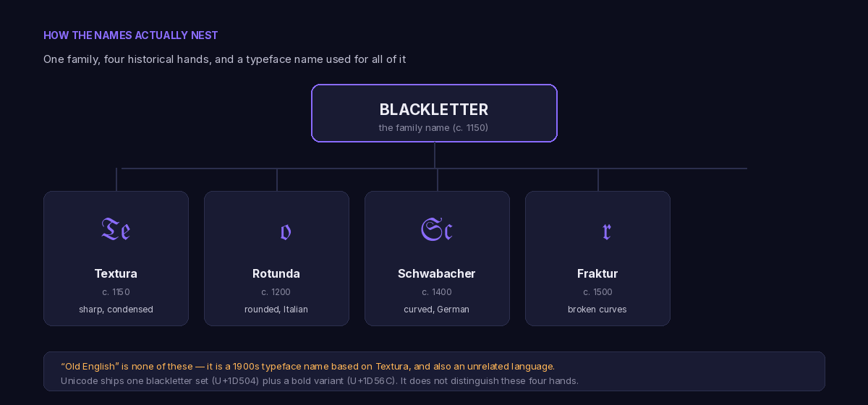This screenshot has width=868, height=405.
Task: Click the Rotunda card title
Action: (276, 273)
